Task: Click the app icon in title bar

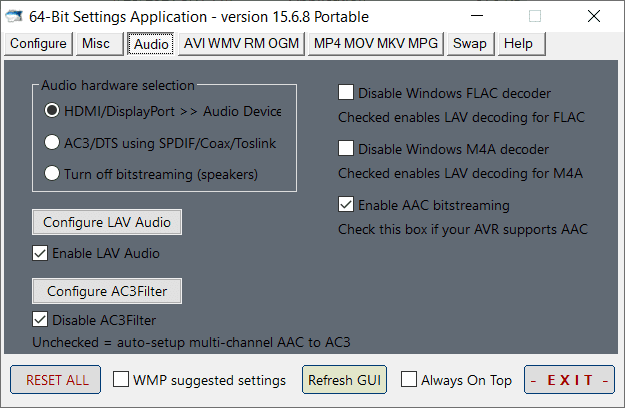Action: tap(16, 16)
